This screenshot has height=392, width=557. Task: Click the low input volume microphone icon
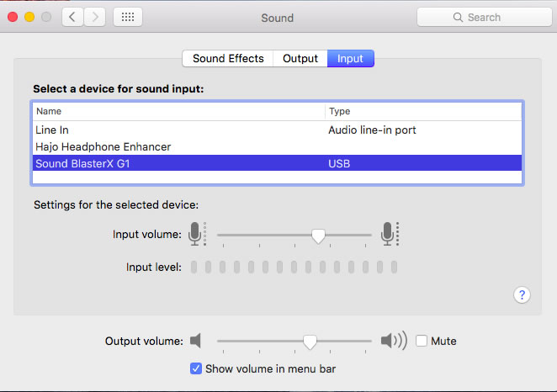click(x=196, y=234)
